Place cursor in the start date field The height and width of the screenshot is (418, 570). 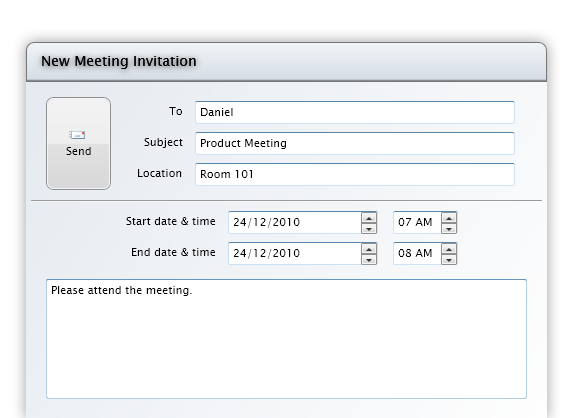pyautogui.click(x=295, y=222)
